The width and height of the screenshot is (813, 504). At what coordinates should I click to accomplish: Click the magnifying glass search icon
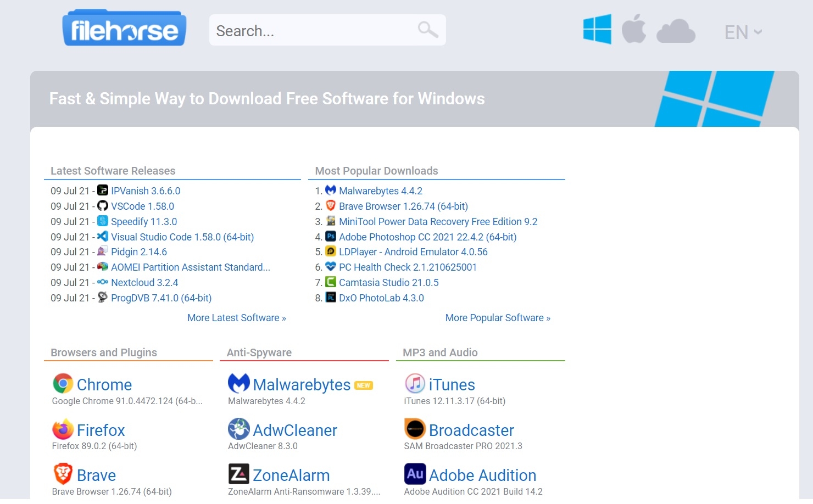point(427,30)
